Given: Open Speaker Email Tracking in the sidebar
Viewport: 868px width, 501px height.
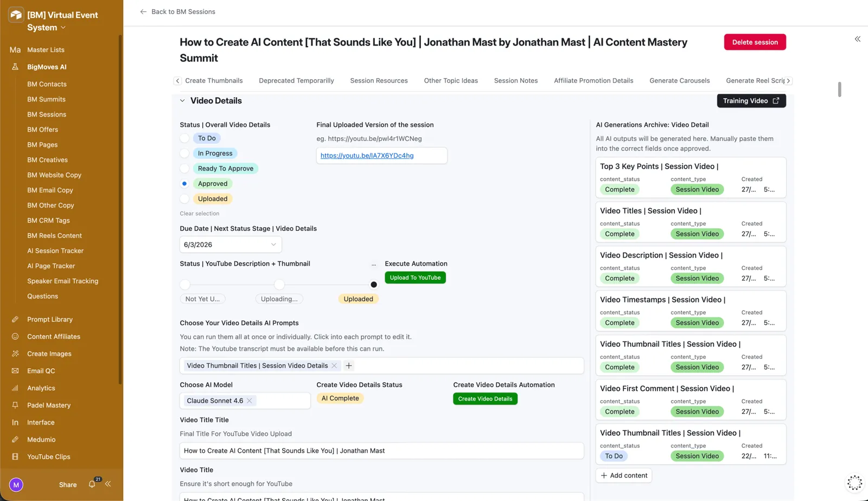Looking at the screenshot, I should 63,281.
